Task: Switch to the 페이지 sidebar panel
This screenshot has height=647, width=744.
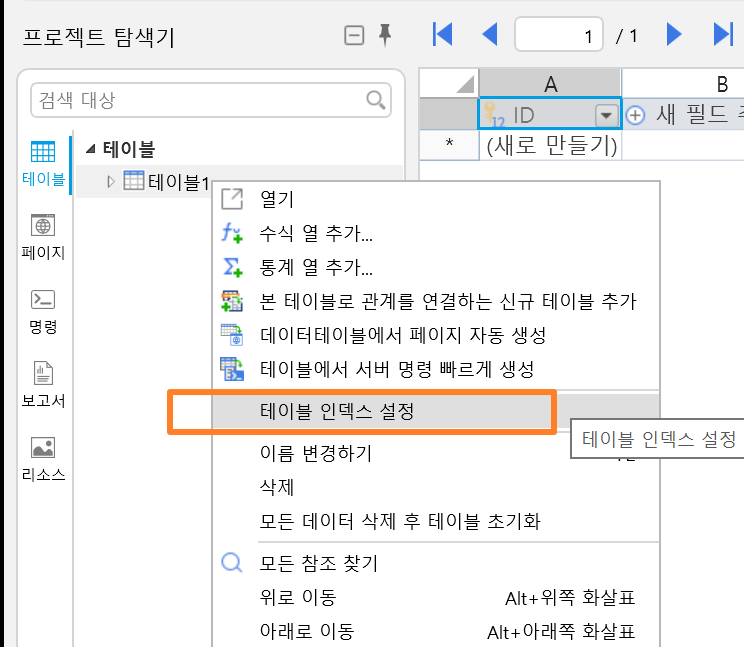Action: [43, 237]
